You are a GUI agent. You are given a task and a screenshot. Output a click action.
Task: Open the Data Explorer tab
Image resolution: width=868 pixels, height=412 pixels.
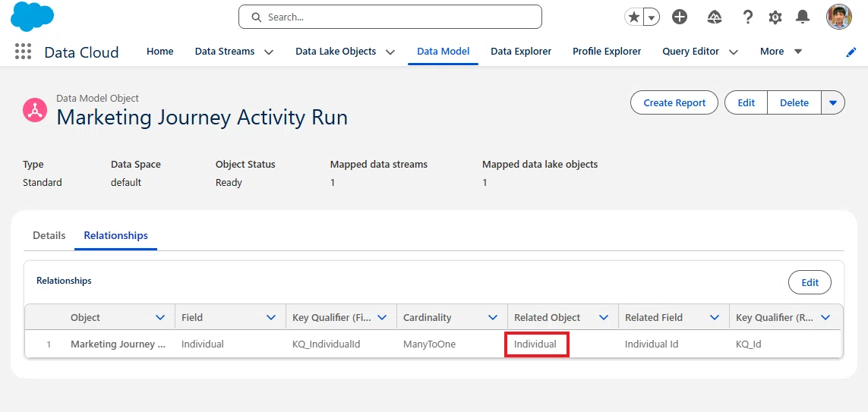point(521,52)
